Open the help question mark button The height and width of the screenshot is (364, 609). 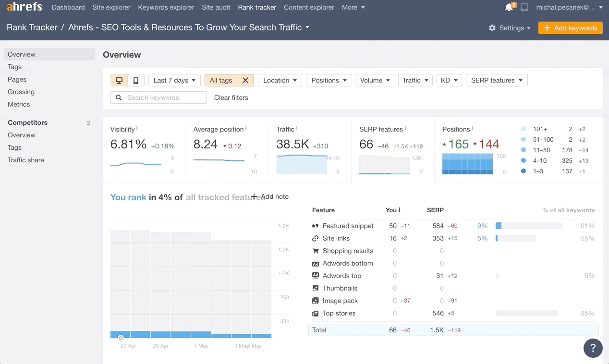593,348
